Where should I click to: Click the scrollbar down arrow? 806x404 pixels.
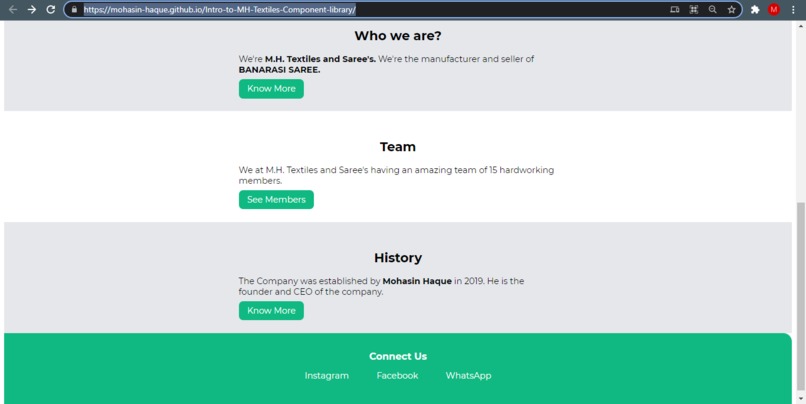click(800, 399)
